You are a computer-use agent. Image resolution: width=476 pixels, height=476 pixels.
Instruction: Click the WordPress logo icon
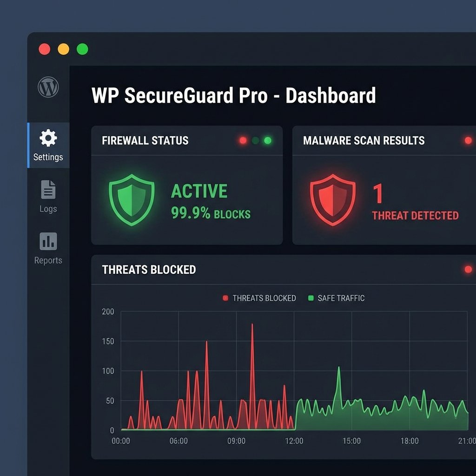pos(48,87)
